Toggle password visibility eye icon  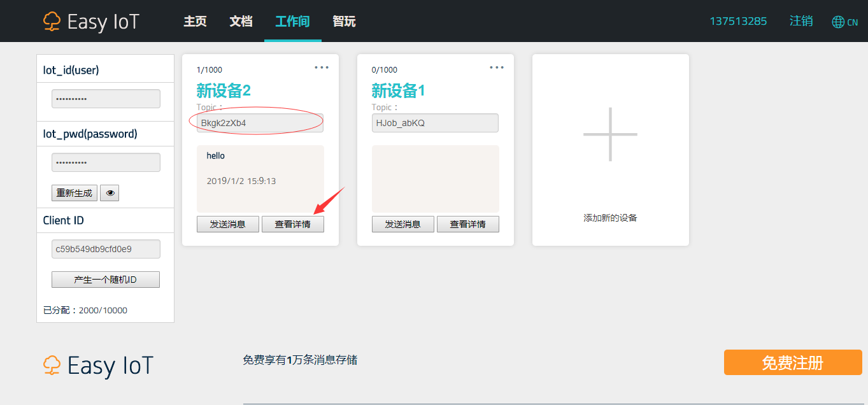click(110, 193)
